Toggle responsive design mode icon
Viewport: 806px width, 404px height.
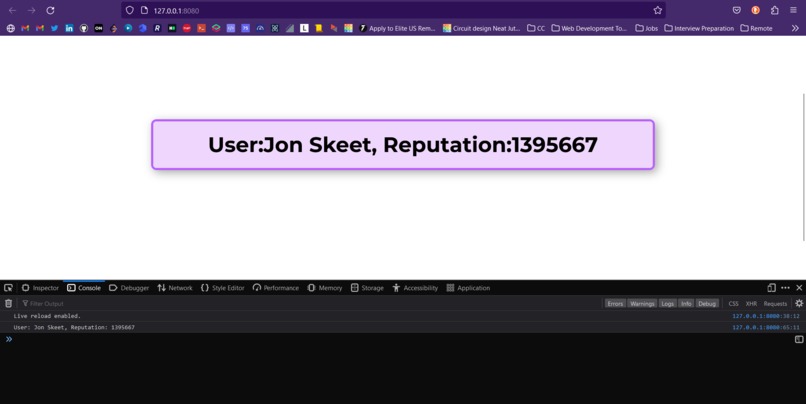click(x=771, y=288)
